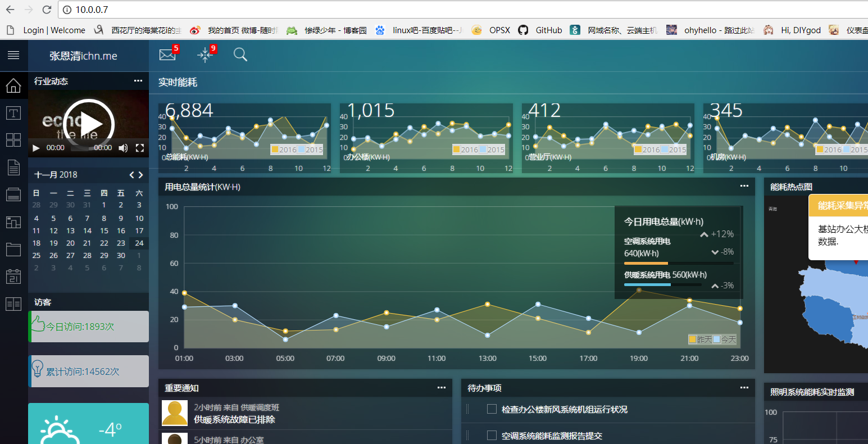This screenshot has height=444, width=868.
Task: Open the search magnifier icon
Action: [240, 55]
